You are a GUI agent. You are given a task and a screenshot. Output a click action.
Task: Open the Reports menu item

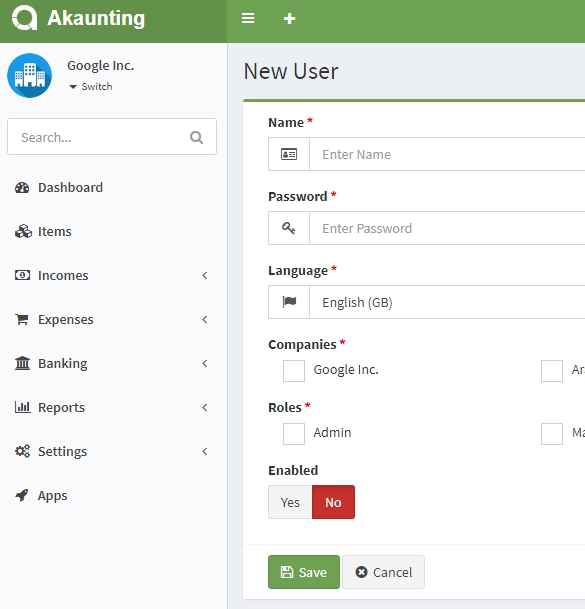click(x=113, y=407)
